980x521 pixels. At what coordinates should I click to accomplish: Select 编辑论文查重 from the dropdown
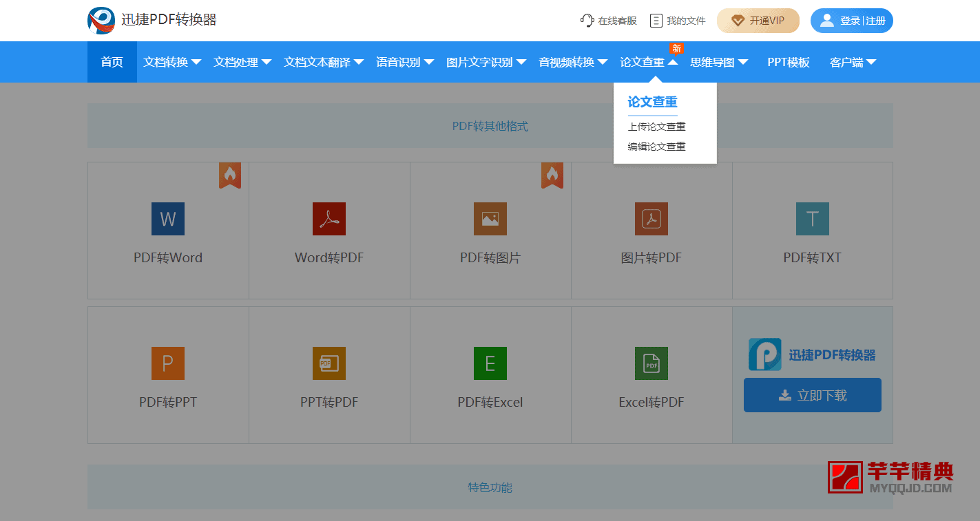(656, 147)
